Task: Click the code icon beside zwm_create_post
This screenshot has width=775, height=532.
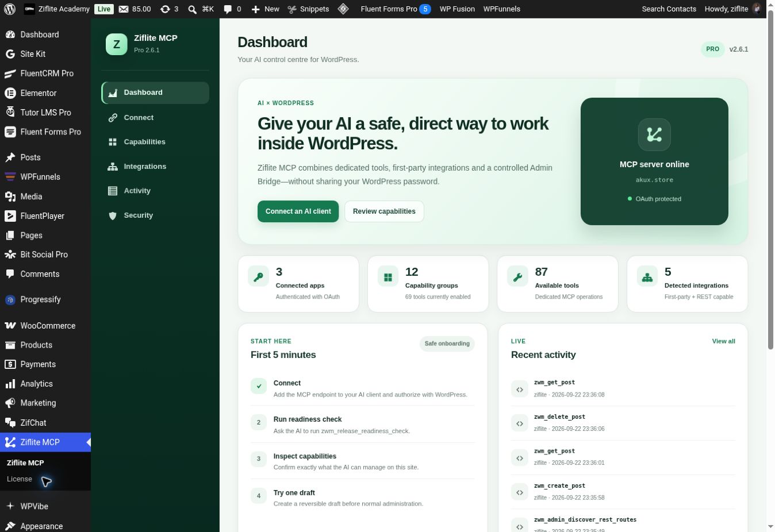Action: 520,492
